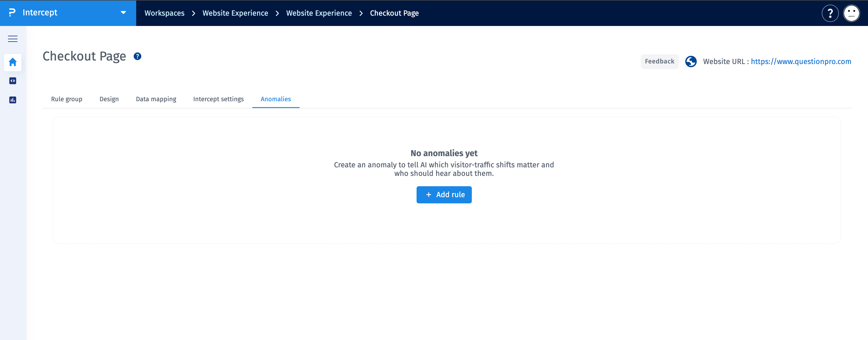868x340 pixels.
Task: Open second Website Experience breadcrumb
Action: click(x=319, y=13)
